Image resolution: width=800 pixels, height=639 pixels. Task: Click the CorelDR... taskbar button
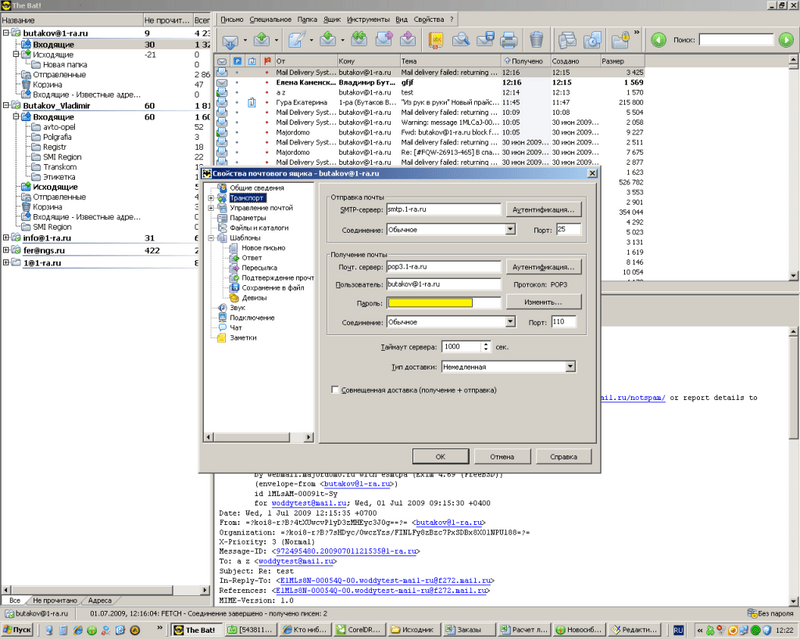point(359,630)
